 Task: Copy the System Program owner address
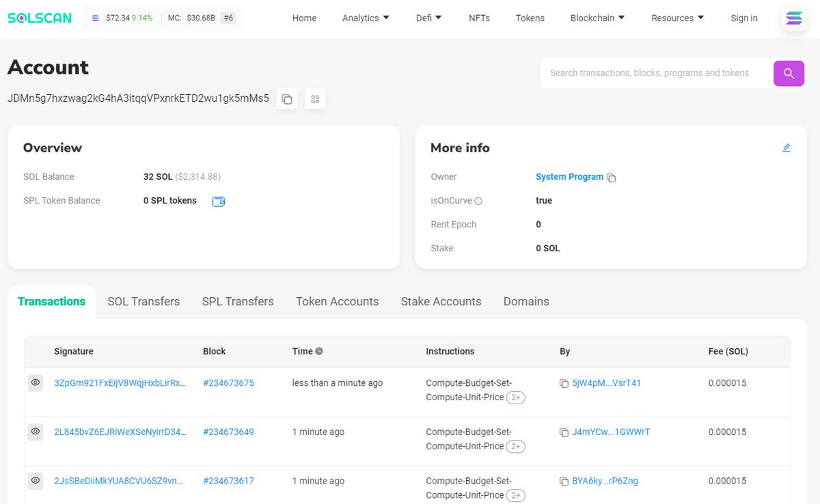pyautogui.click(x=612, y=178)
